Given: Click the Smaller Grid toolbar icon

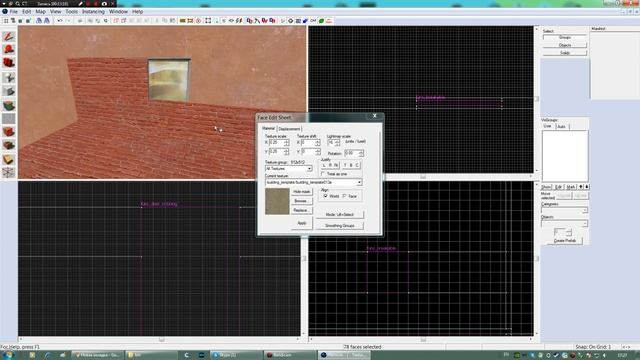Looking at the screenshot, I should click(x=20, y=20).
